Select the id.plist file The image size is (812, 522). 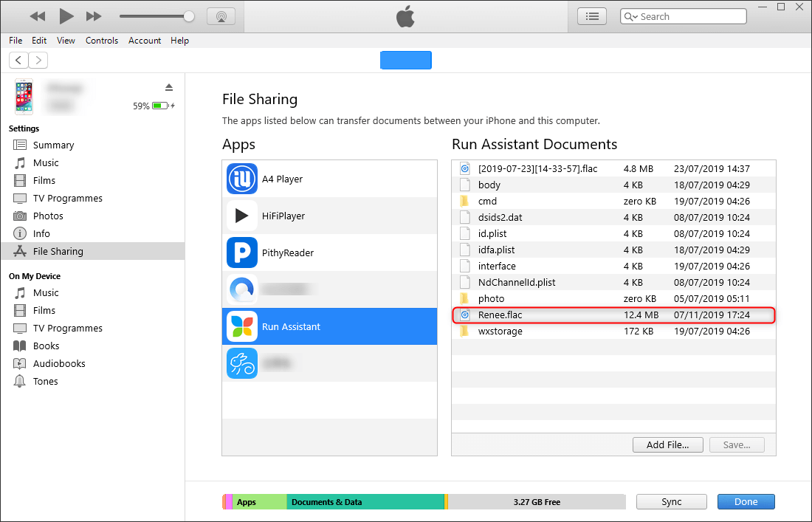[613, 233]
